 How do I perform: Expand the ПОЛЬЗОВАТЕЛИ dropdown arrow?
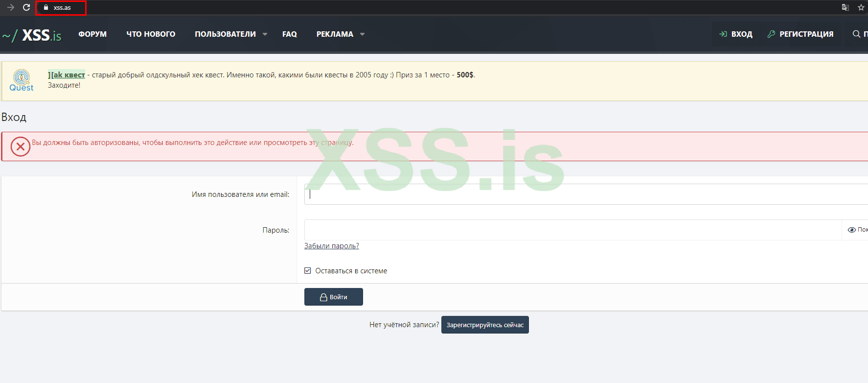[x=265, y=34]
